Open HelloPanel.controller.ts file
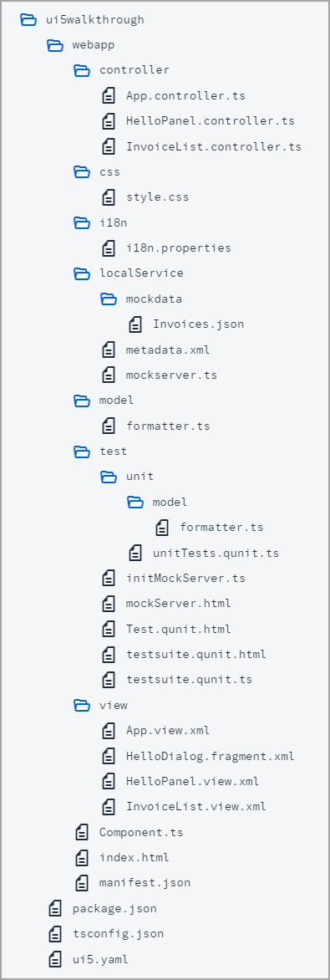Viewport: 330px width, 980px height. 211,121
